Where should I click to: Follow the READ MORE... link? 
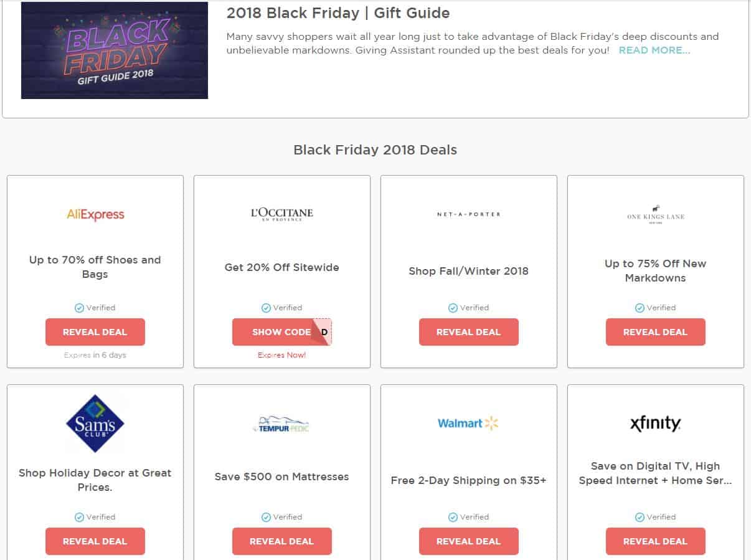click(x=654, y=50)
